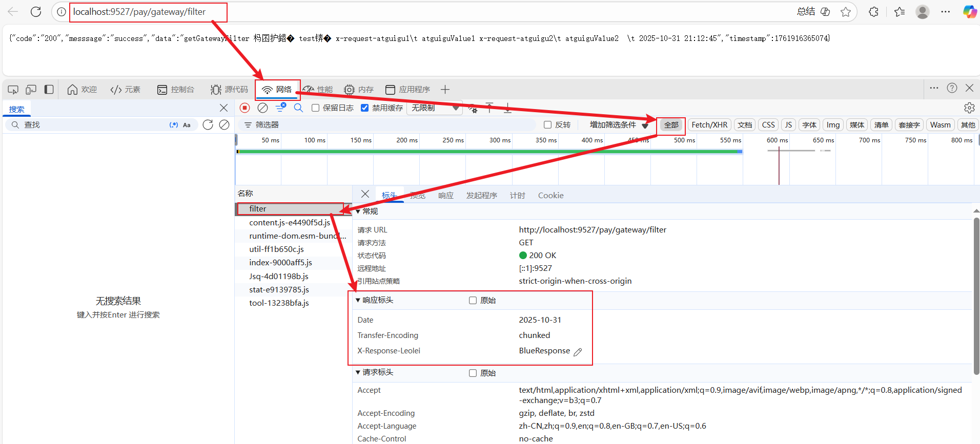Open the network settings gear icon
Screen dimensions: 980x444
click(969, 108)
